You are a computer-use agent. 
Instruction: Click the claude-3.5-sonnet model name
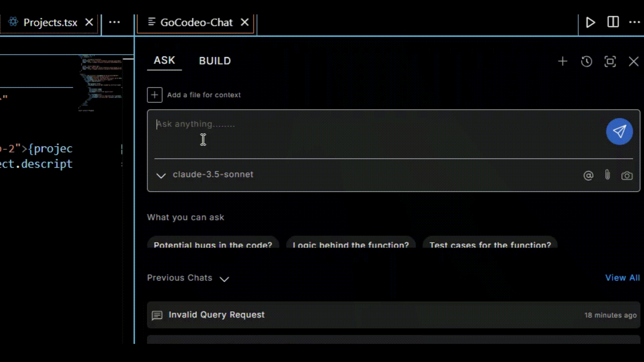tap(213, 175)
